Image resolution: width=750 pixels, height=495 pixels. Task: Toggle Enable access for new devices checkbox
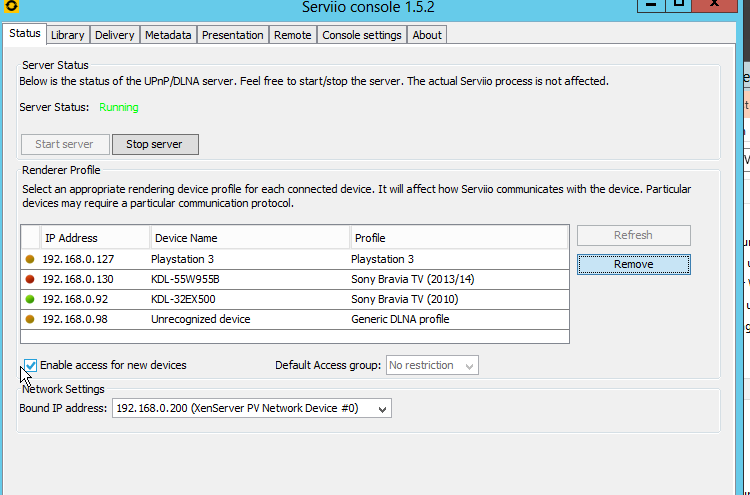coord(30,365)
